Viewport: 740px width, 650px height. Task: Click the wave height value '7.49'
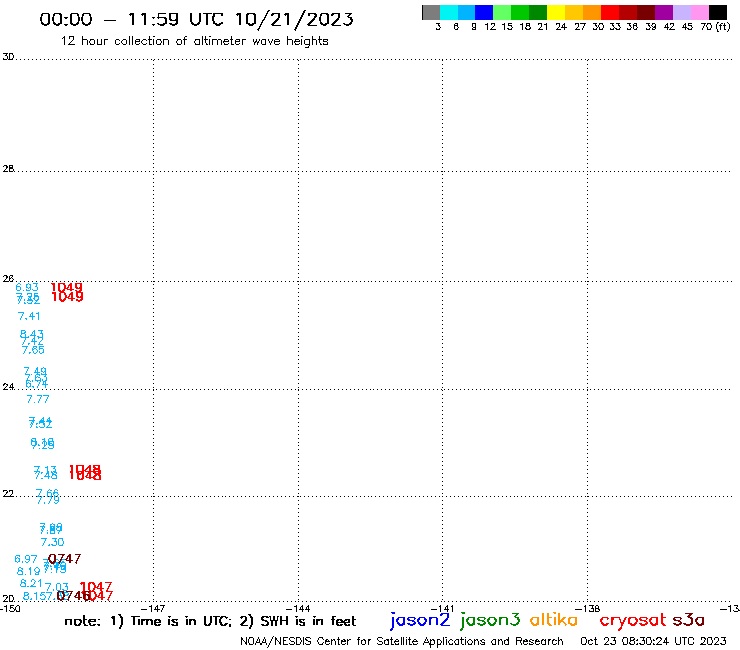tap(35, 371)
